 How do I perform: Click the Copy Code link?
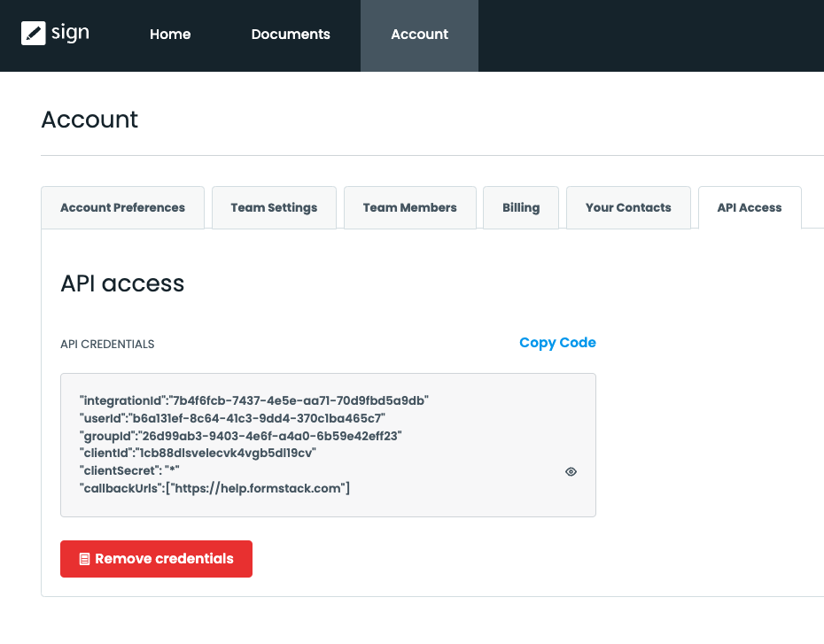[557, 342]
